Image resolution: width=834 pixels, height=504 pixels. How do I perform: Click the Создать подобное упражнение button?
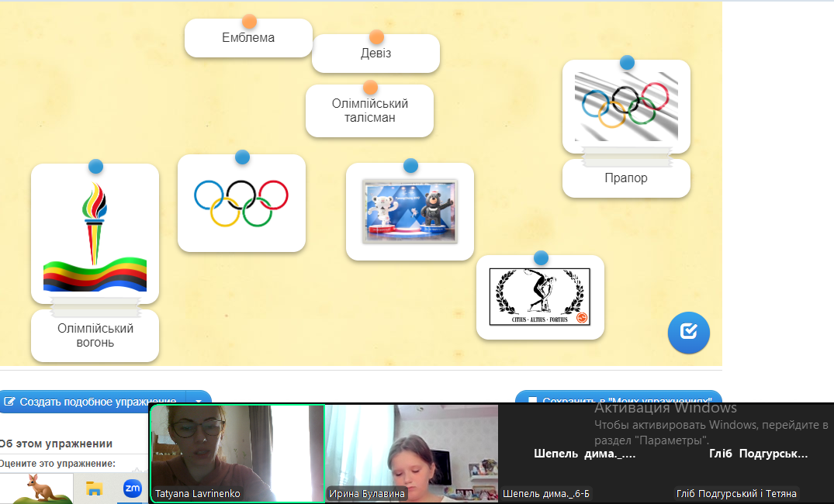[92, 402]
